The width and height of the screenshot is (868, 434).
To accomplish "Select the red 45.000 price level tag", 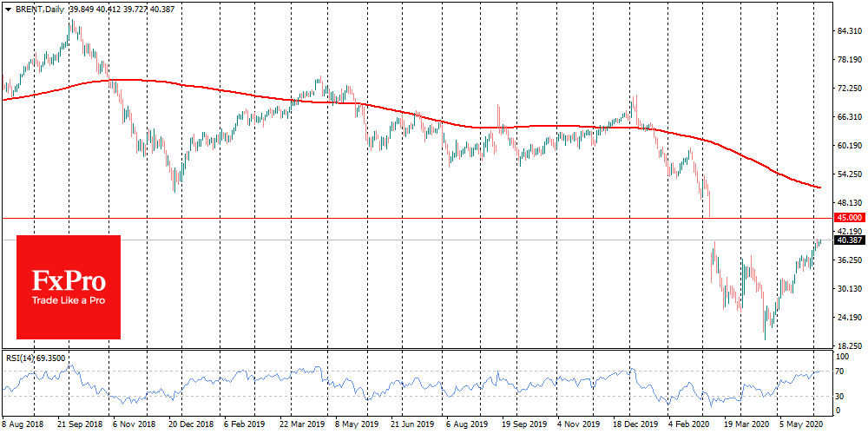I will click(x=847, y=217).
